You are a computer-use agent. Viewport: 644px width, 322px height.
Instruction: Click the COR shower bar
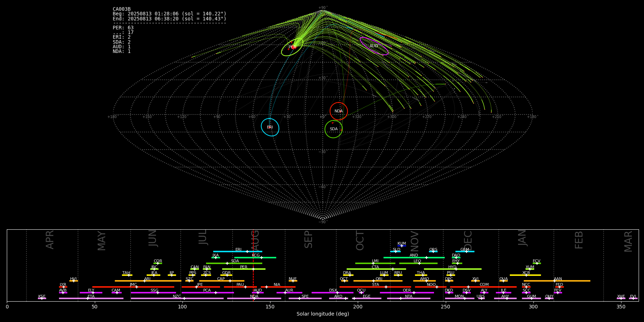(x=158, y=263)
